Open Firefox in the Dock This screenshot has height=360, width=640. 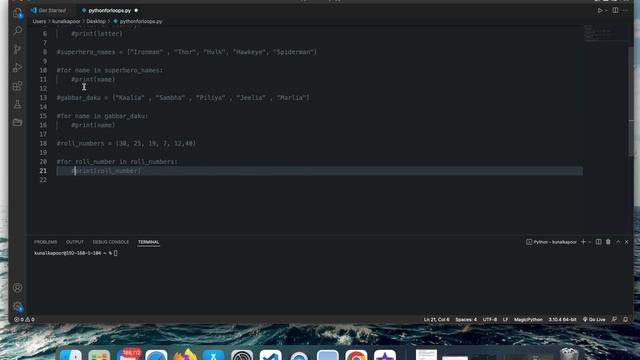point(185,355)
